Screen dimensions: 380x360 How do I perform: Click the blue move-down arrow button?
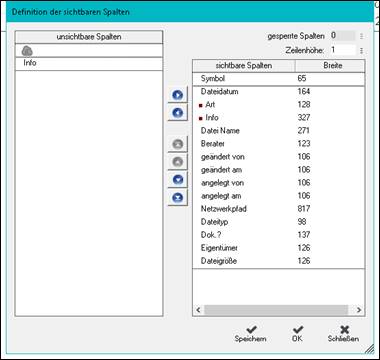178,180
